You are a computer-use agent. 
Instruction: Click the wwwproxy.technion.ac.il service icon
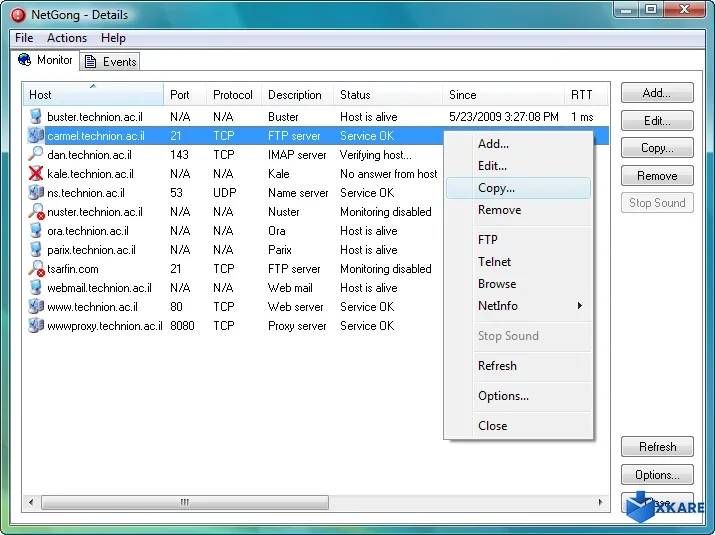36,326
